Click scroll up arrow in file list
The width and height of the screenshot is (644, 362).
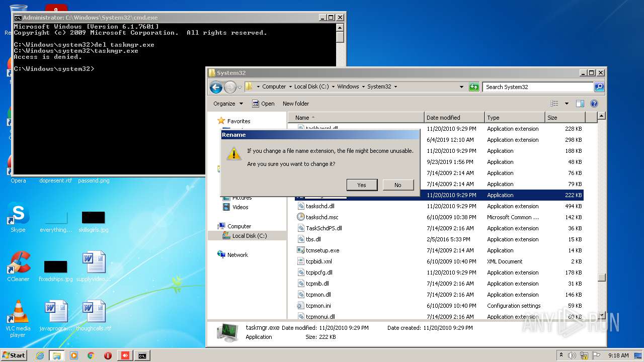tap(601, 117)
